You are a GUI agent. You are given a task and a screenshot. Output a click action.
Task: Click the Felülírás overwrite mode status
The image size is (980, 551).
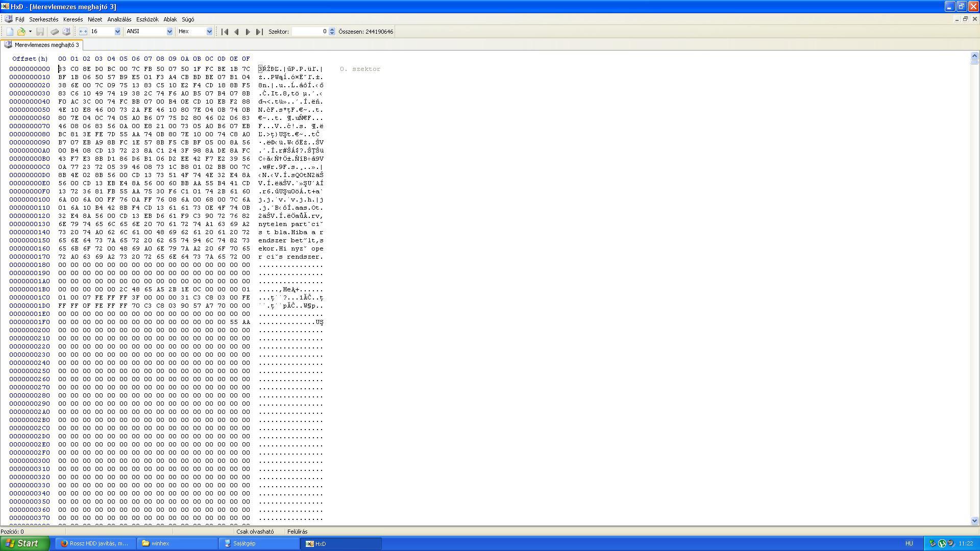[x=297, y=532]
